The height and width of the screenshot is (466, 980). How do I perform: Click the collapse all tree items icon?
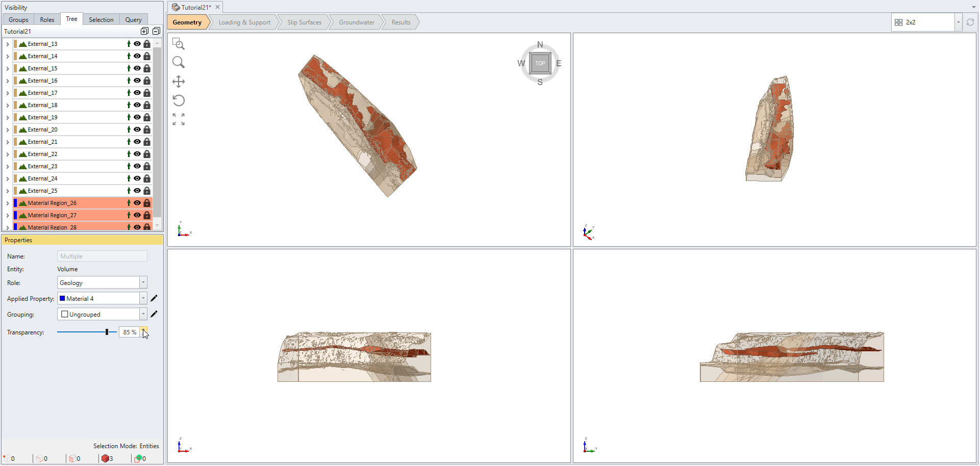[x=156, y=31]
